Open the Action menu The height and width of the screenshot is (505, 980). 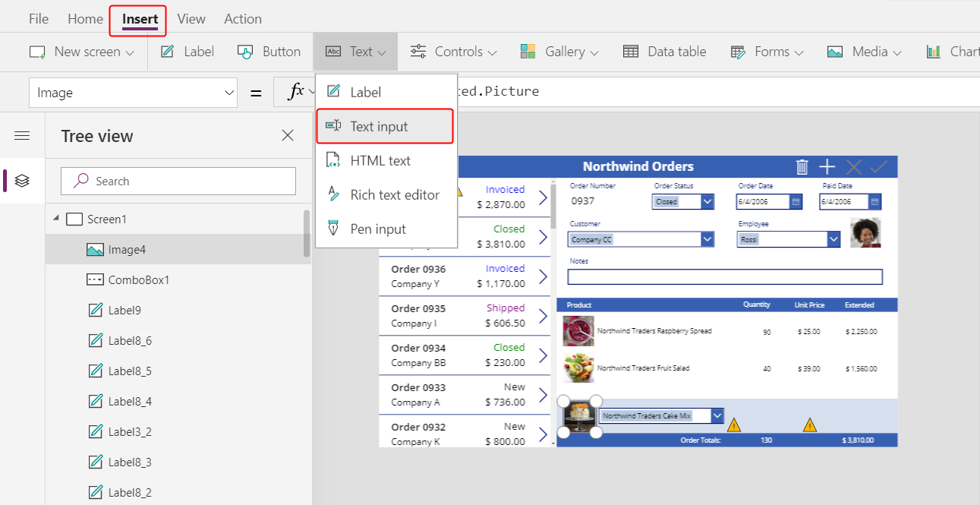(x=242, y=18)
